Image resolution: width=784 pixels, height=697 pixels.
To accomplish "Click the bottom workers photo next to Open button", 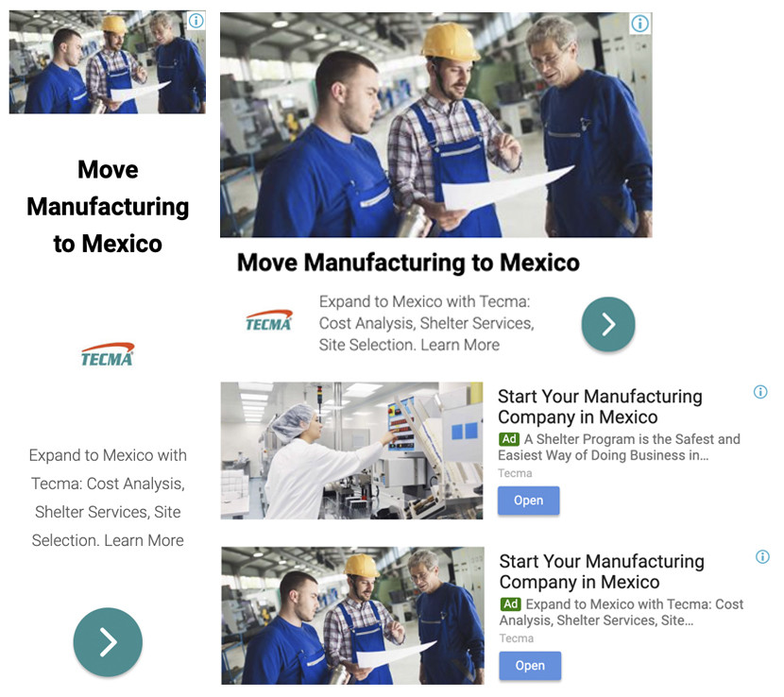I will click(x=353, y=616).
